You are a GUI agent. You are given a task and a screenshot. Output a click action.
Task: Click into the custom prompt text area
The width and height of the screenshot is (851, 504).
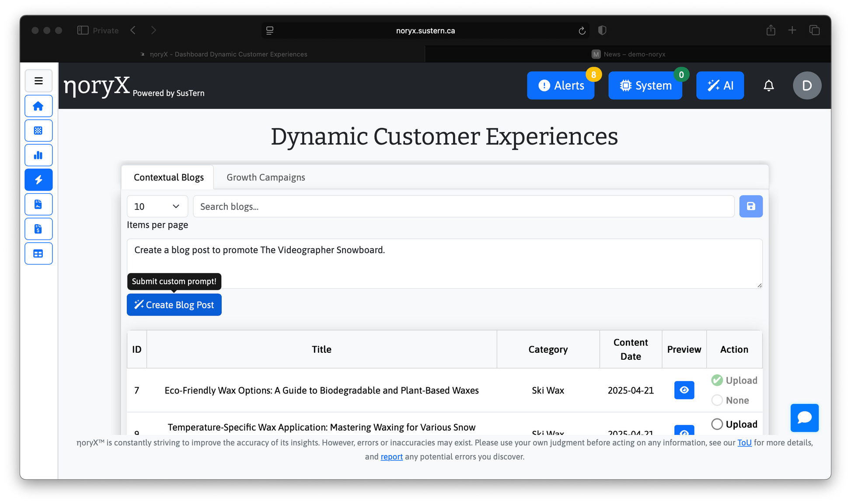pos(445,264)
